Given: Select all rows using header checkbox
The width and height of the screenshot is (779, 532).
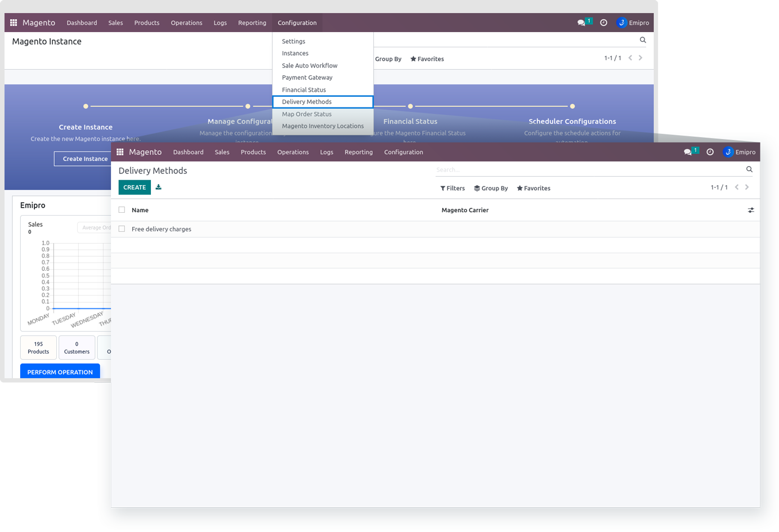Looking at the screenshot, I should 122,210.
